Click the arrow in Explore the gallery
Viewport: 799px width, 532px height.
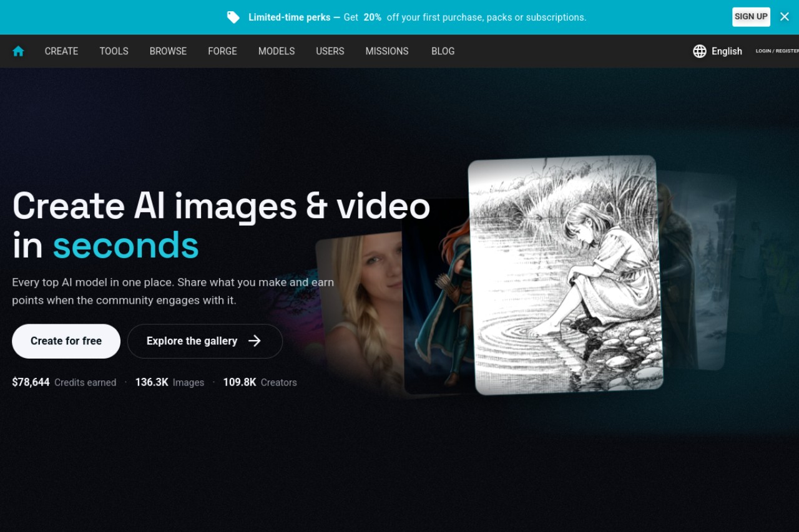coord(255,341)
